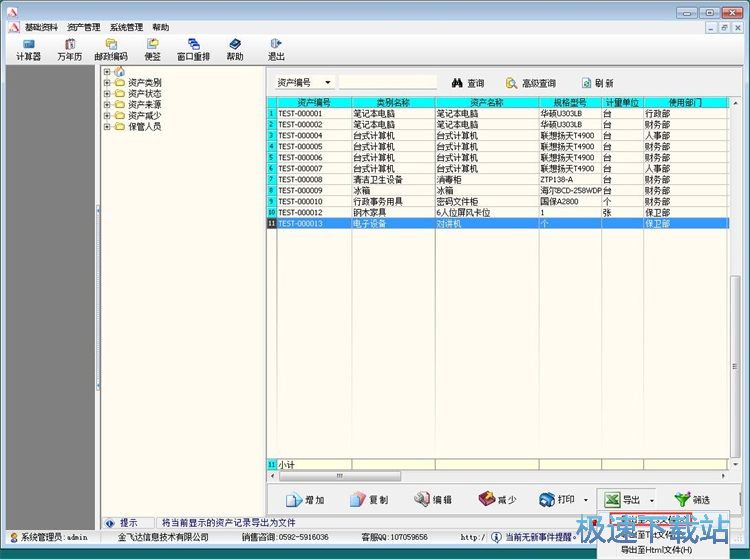Viewport: 750px width, 559px height.
Task: Expand the 资产减少 tree node
Action: [107, 115]
